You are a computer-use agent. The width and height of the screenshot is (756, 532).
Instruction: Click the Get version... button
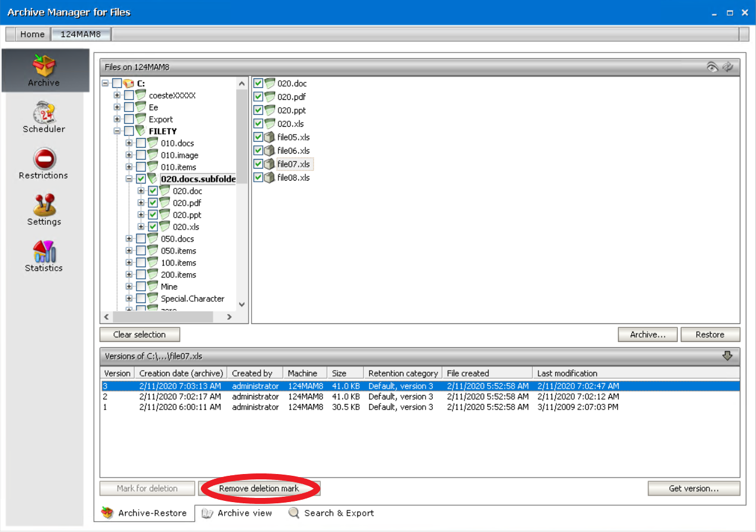click(x=693, y=488)
